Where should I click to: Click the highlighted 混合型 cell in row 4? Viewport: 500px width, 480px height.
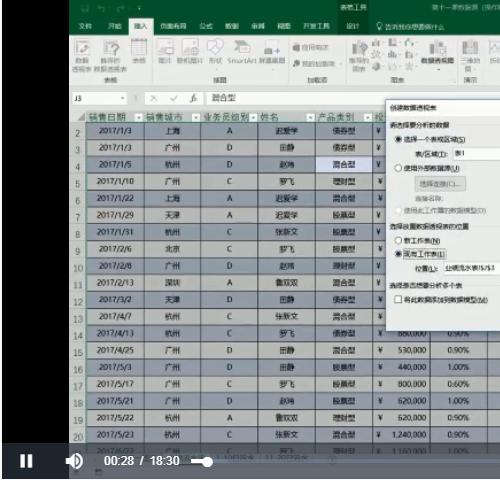344,164
